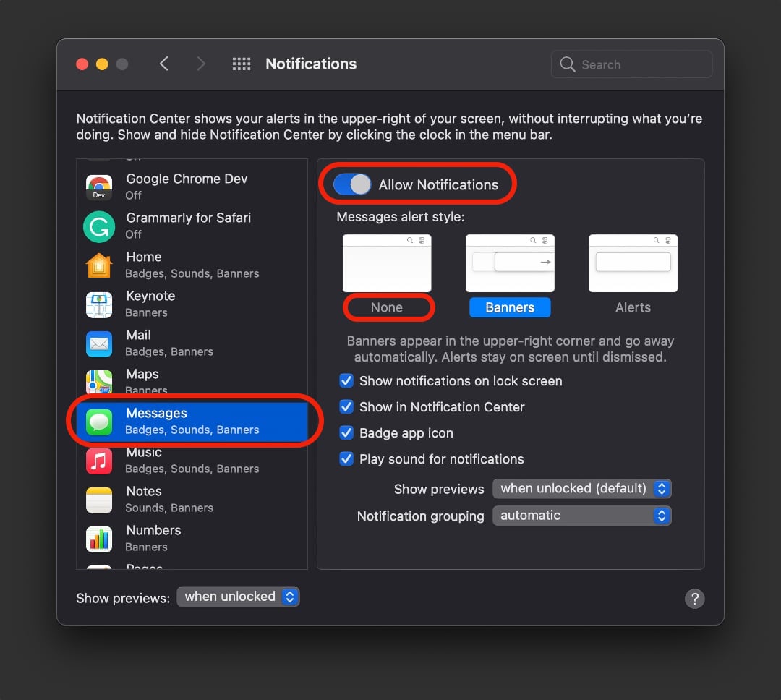
Task: Click the Keynote app icon
Action: (x=99, y=304)
